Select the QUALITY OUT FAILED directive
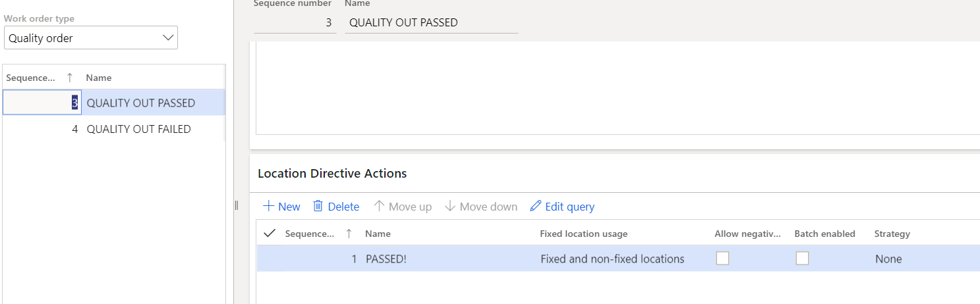980x304 pixels. tap(138, 129)
